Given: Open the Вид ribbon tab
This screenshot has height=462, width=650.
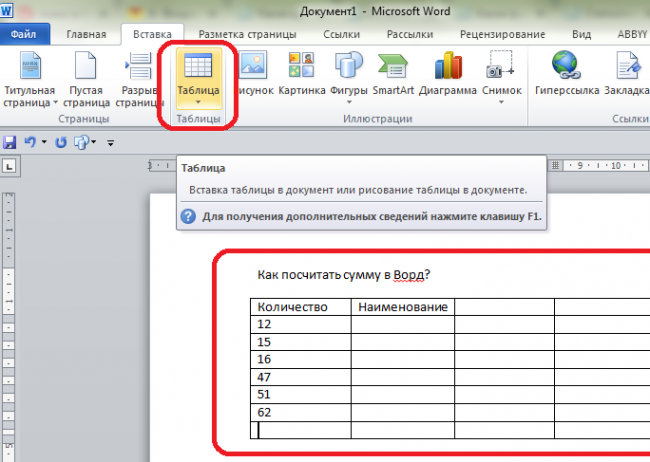Looking at the screenshot, I should coord(581,34).
